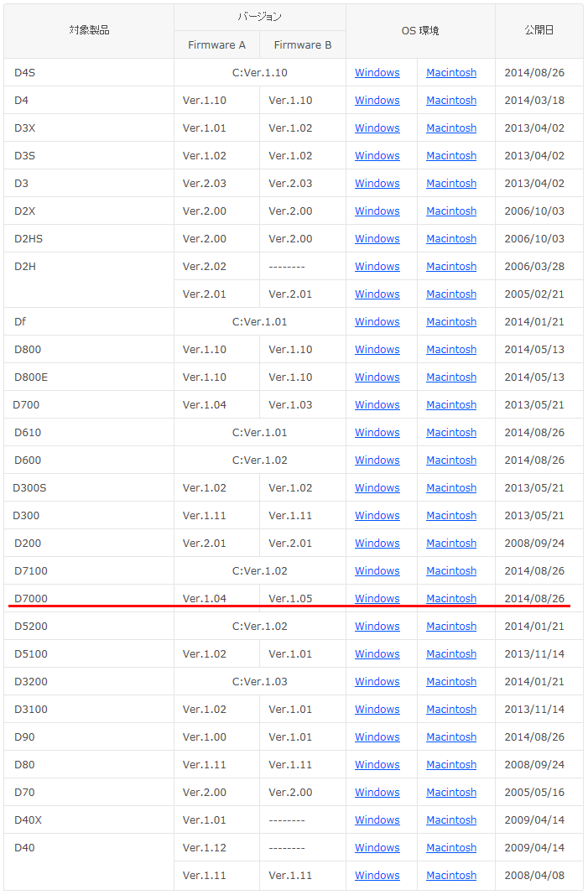Select the Windows link for D90
The width and height of the screenshot is (588, 895).
[377, 737]
